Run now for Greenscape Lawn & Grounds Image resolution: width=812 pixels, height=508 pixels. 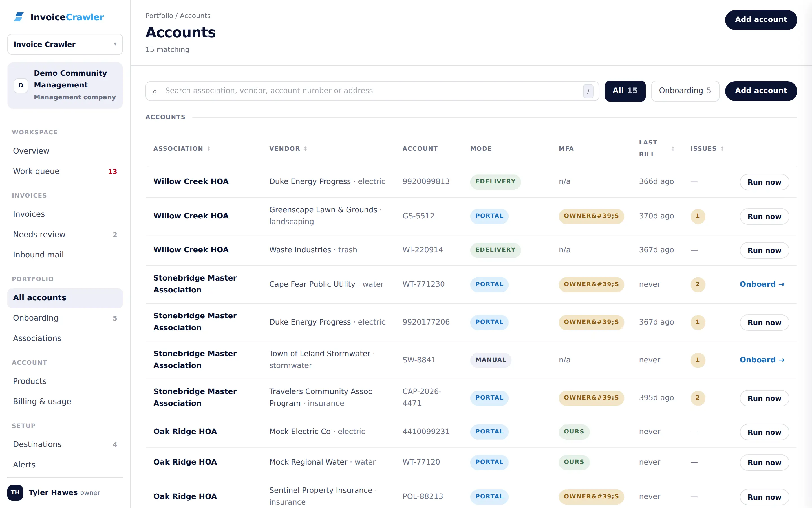pyautogui.click(x=764, y=217)
